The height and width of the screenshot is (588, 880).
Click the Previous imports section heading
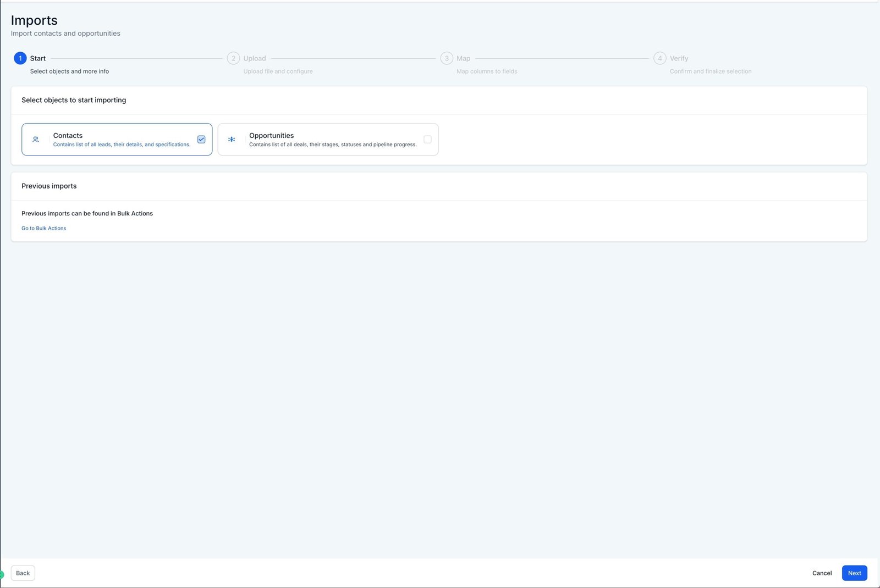point(49,186)
